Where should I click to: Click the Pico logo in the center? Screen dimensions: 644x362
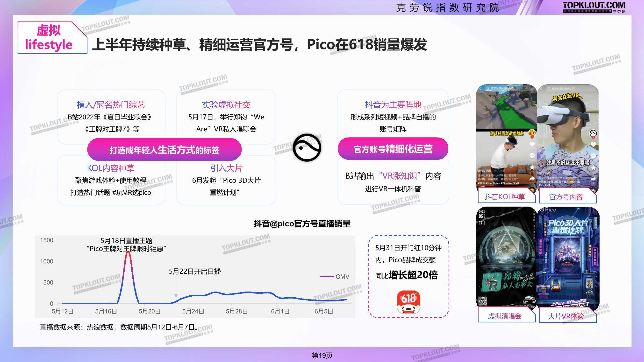click(x=307, y=147)
